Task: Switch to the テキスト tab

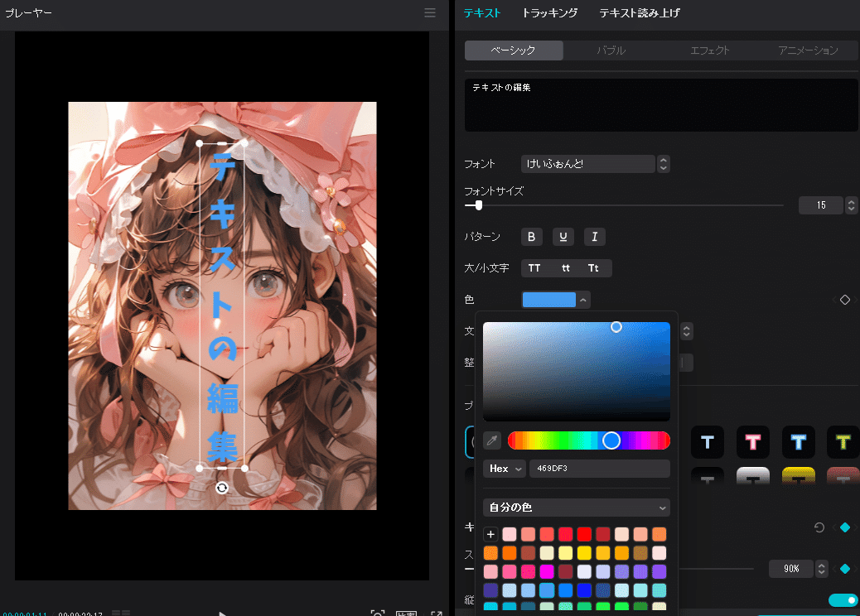Action: [482, 13]
